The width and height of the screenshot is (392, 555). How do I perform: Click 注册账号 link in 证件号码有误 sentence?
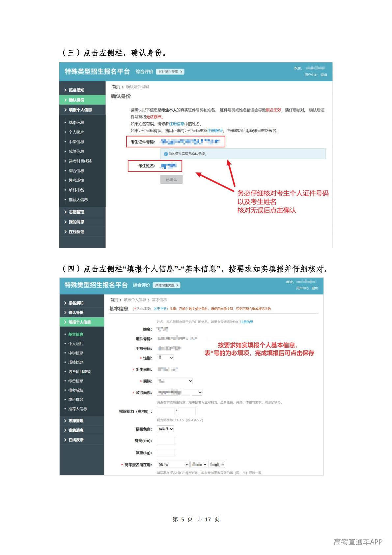215,131
